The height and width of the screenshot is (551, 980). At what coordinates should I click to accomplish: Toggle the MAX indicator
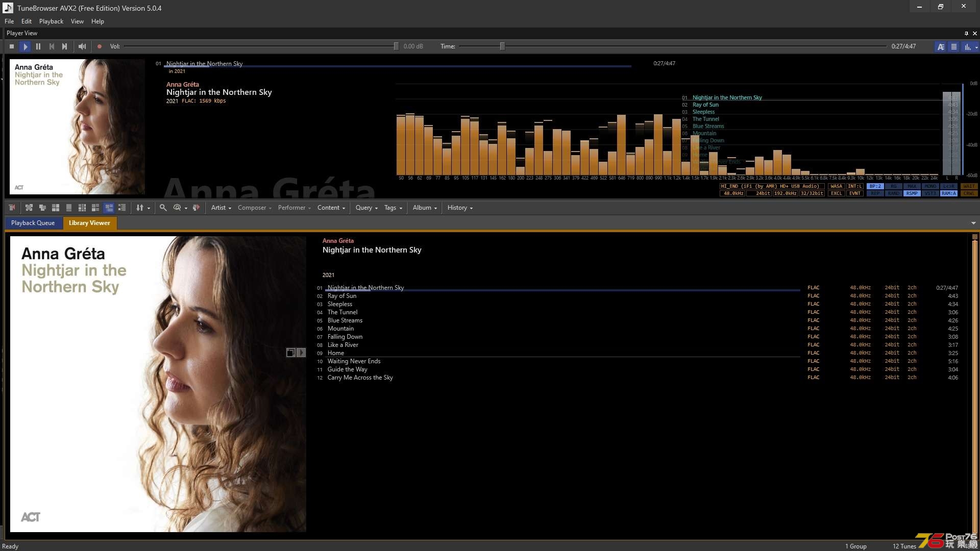tap(912, 186)
